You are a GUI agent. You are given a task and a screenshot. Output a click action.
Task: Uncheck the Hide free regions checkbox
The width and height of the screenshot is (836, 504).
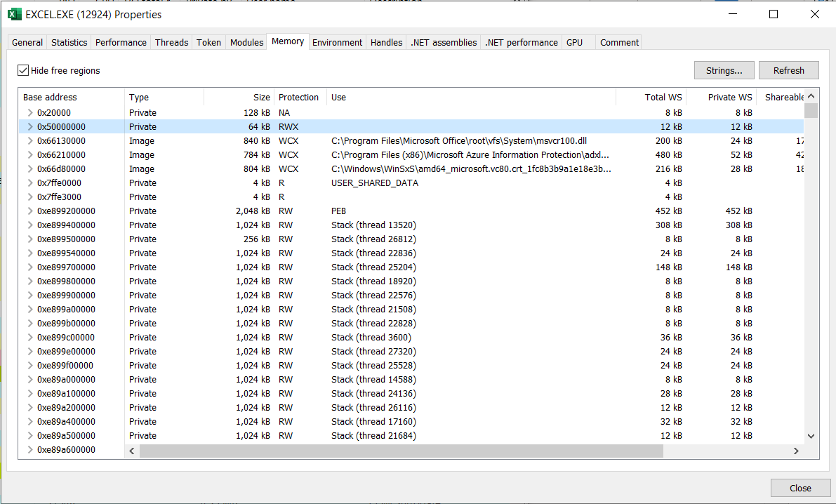(x=23, y=70)
